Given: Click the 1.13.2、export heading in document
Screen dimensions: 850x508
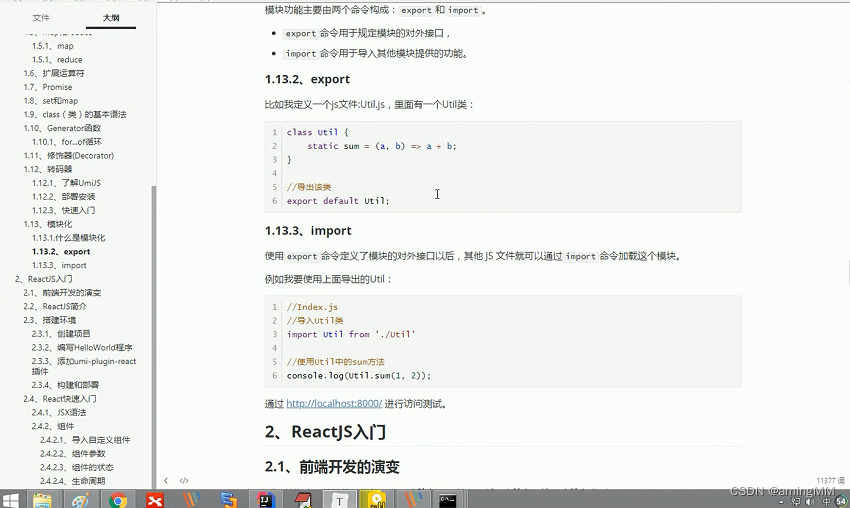Looking at the screenshot, I should point(307,79).
